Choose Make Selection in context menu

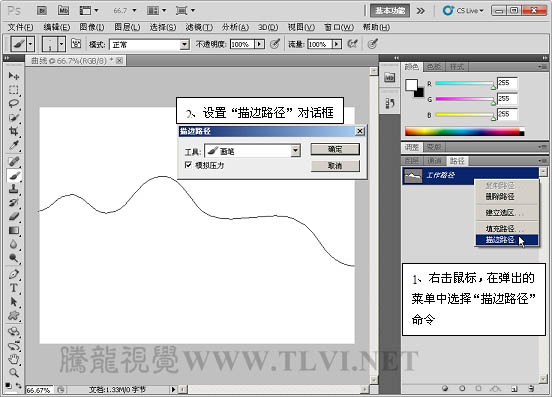(x=507, y=213)
